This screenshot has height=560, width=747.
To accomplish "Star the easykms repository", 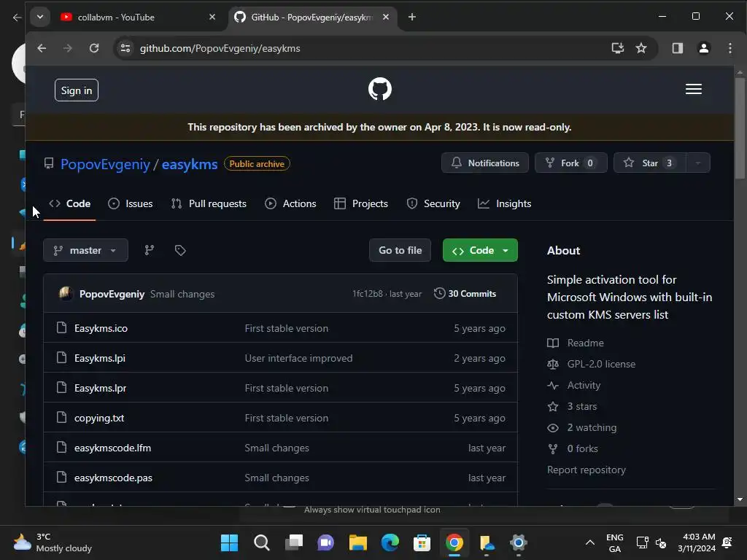I will click(650, 163).
